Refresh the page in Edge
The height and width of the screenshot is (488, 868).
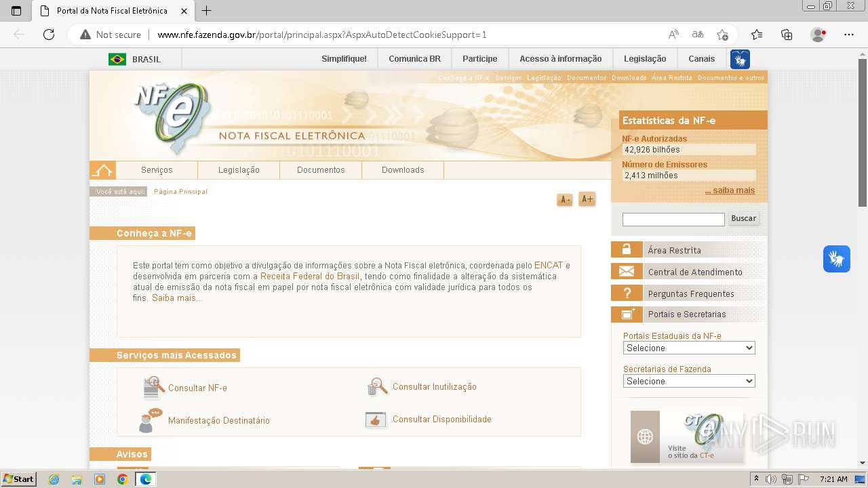[49, 35]
